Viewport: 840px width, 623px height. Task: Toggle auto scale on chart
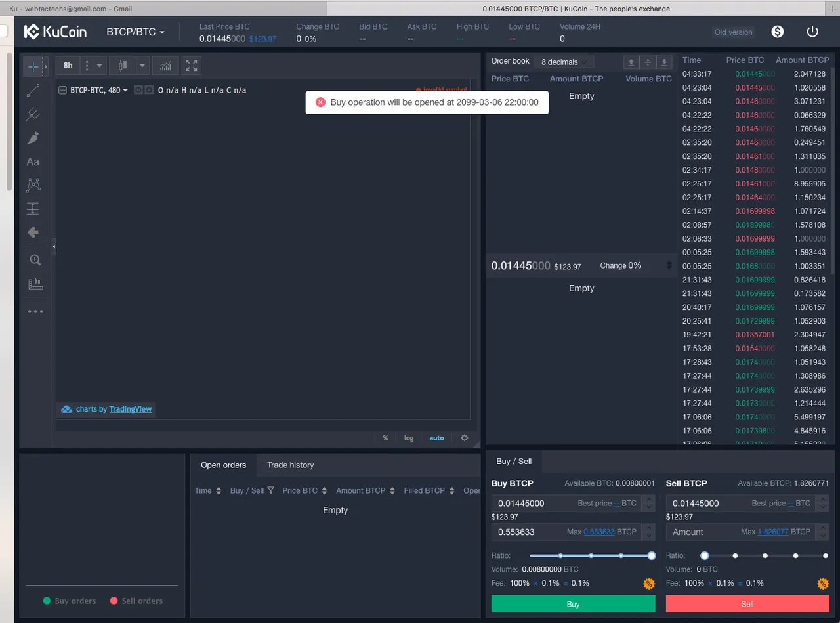tap(436, 438)
